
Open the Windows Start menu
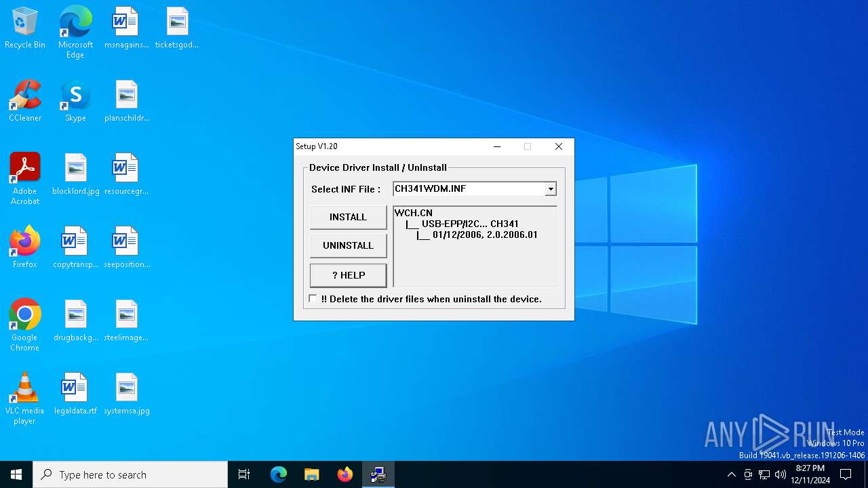[16, 474]
